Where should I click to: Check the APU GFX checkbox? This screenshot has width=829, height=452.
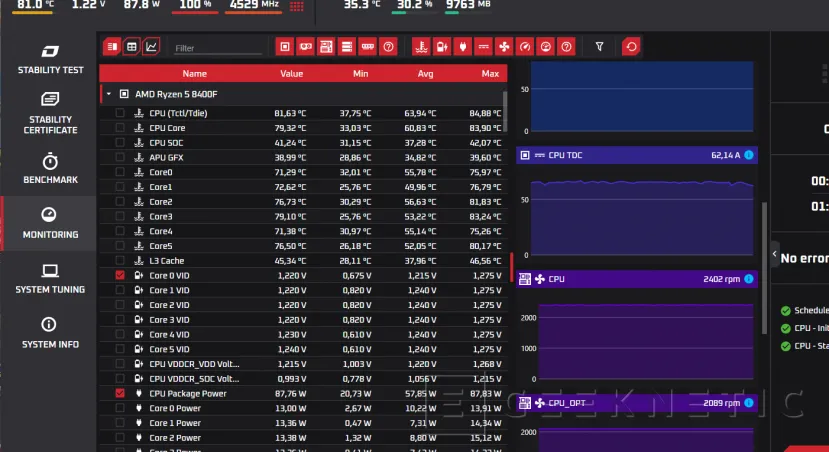click(120, 157)
